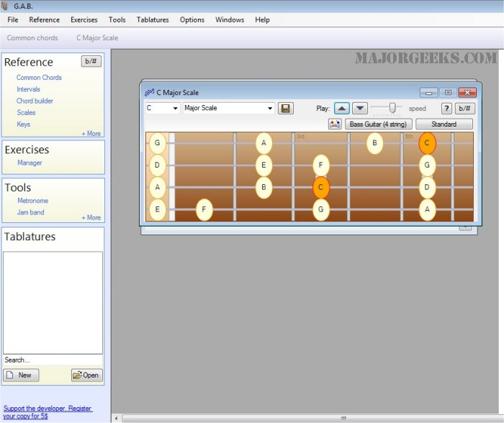This screenshot has height=423, width=504.
Task: Open the Windows menu
Action: 230,20
